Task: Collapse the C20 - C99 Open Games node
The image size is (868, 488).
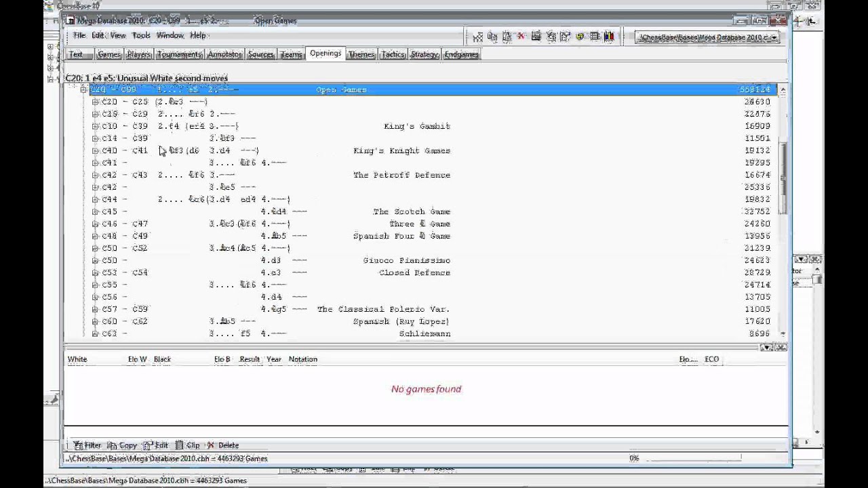Action: coord(83,89)
